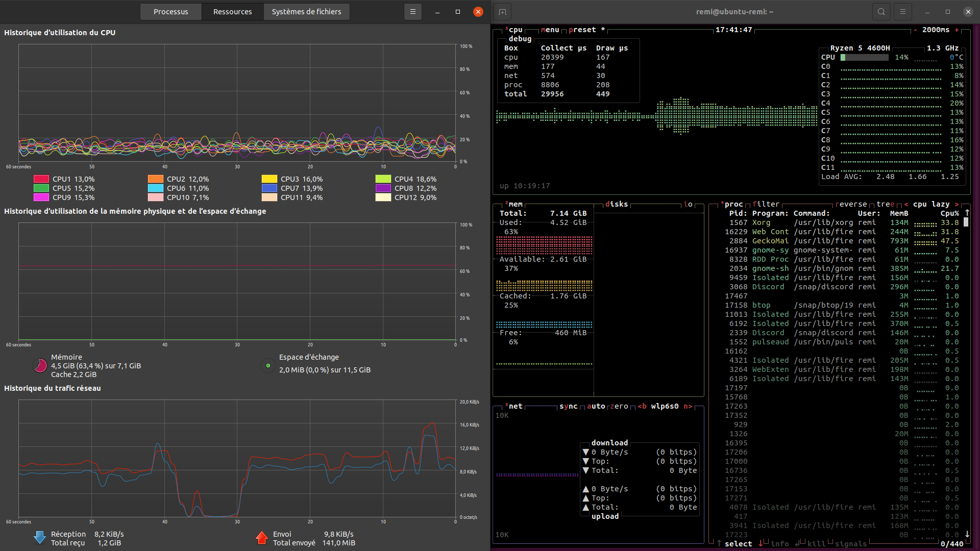The height and width of the screenshot is (551, 980).
Task: Toggle reverse sorting in btop process list
Action: 851,204
